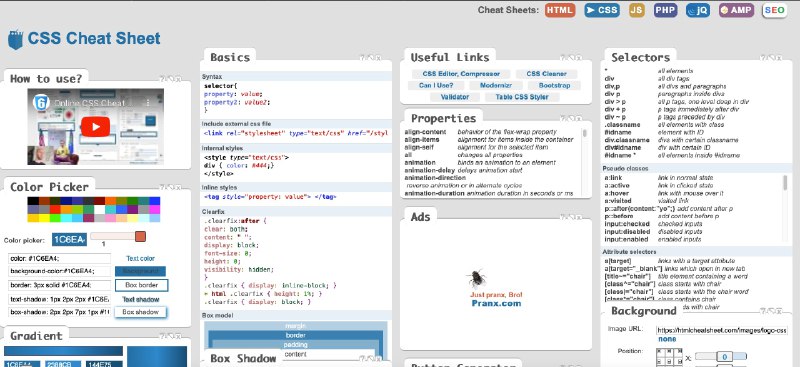Open the jQuery cheat sheet badge
800x367 pixels.
(698, 10)
